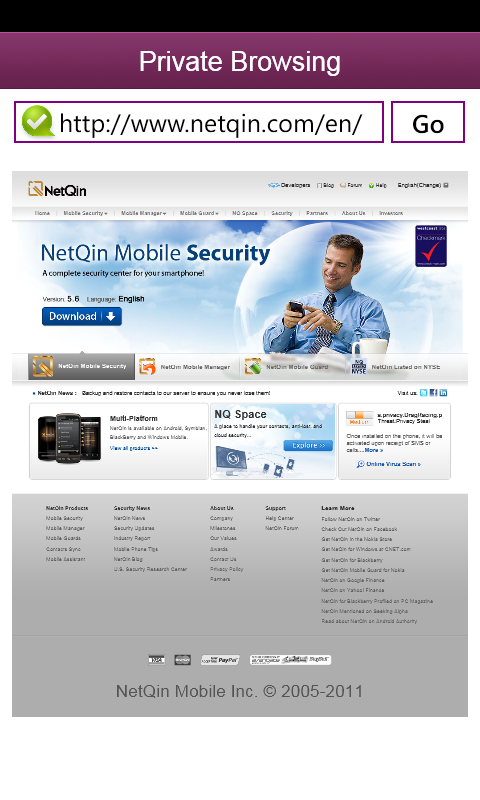Image resolution: width=480 pixels, height=800 pixels.
Task: Click the Checkmark certification badge
Action: 431,246
